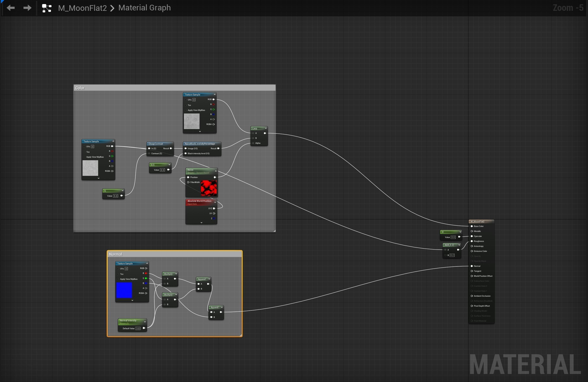Viewport: 588px width, 382px height.
Task: Click the graph hierarchy icon beside M_MoonFlat2
Action: [x=47, y=8]
